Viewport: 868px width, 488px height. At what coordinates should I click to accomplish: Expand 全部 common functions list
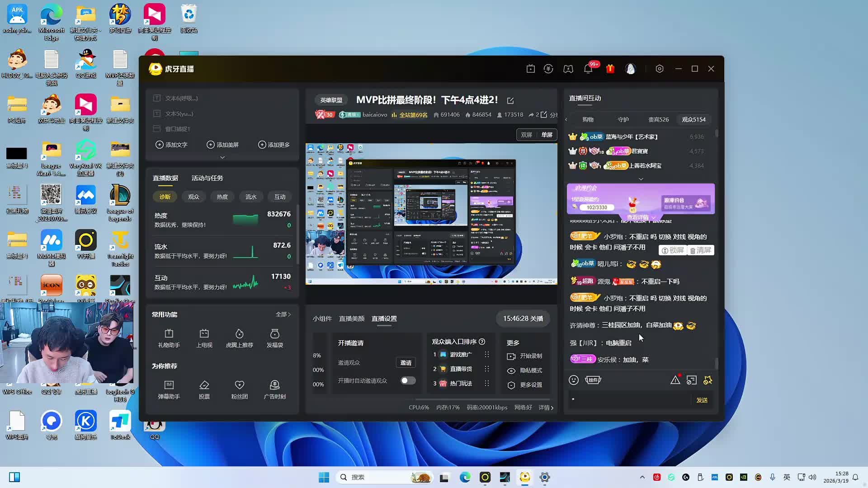(283, 314)
